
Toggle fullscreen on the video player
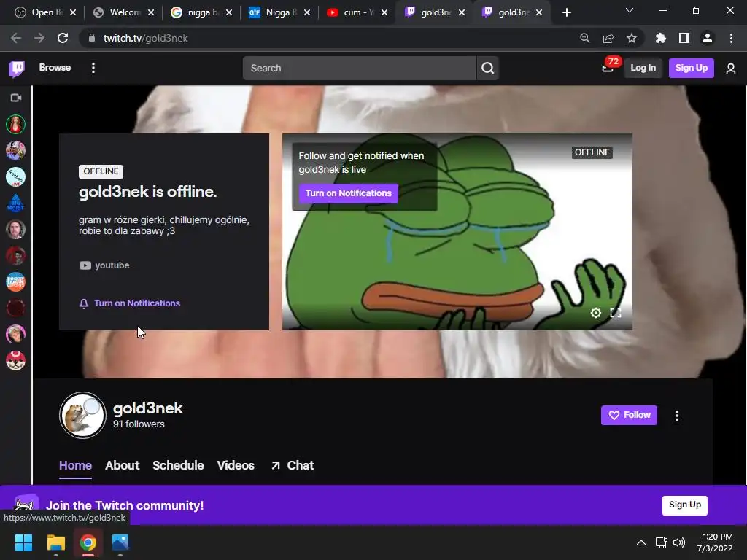[616, 313]
